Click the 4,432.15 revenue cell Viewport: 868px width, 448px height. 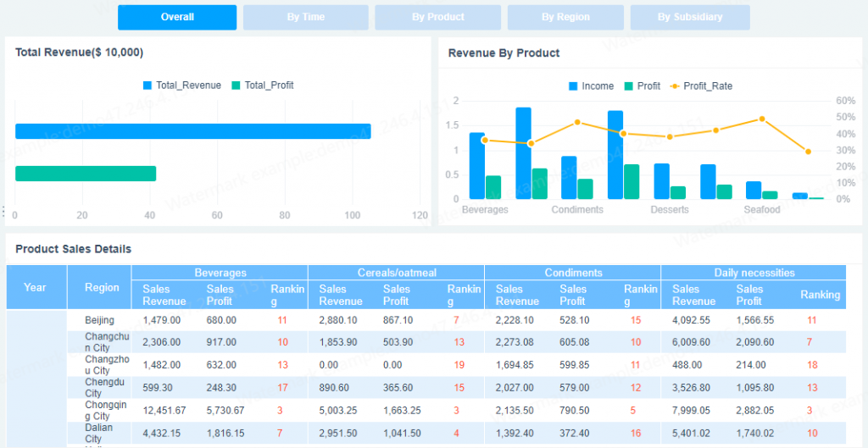(x=161, y=433)
